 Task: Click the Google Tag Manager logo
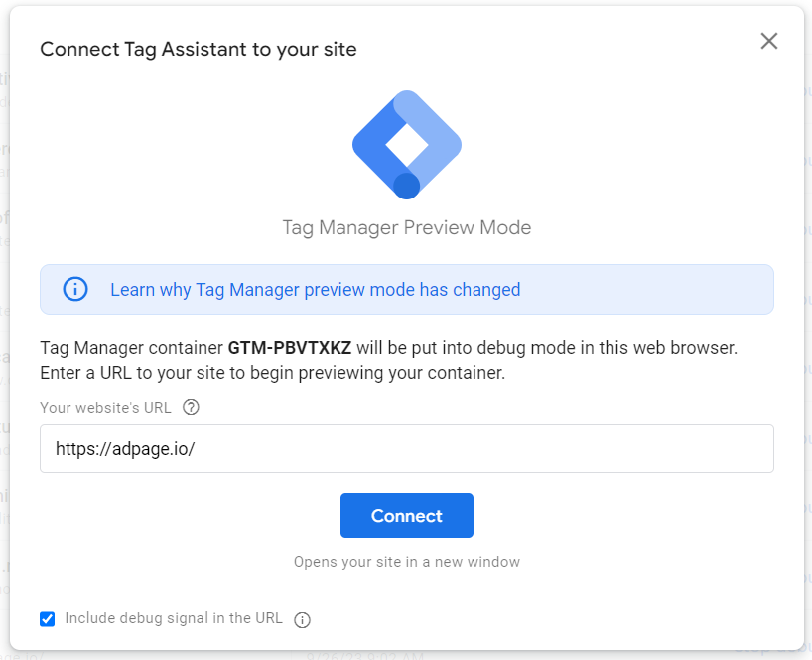coord(406,145)
